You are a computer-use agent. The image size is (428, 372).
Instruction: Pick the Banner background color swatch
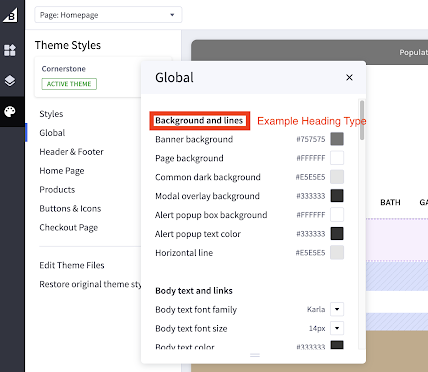(x=337, y=139)
